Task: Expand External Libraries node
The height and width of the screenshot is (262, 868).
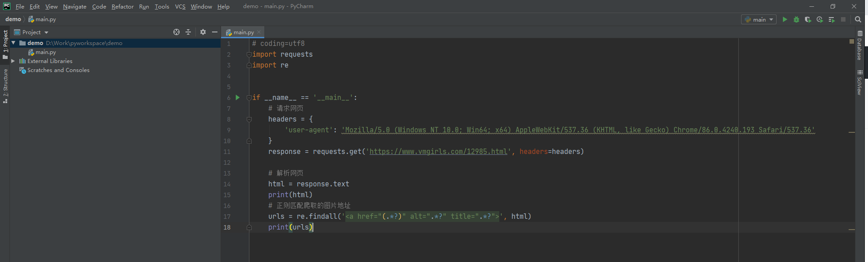Action: tap(13, 61)
